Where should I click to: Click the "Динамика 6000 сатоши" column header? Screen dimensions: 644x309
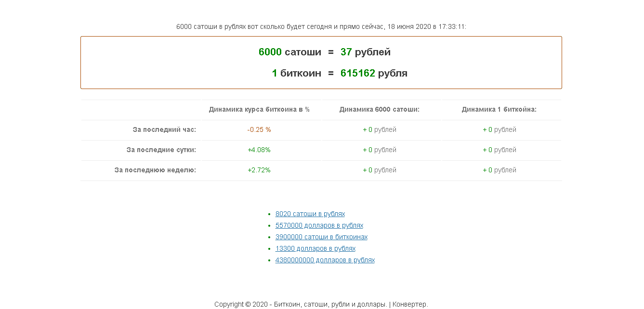pyautogui.click(x=379, y=110)
